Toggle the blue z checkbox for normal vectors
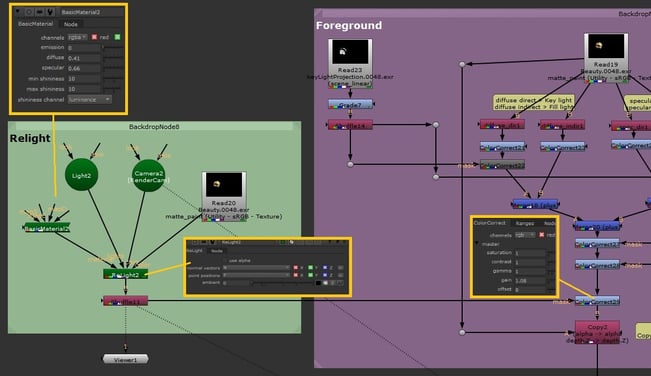651x376 pixels. (x=325, y=268)
